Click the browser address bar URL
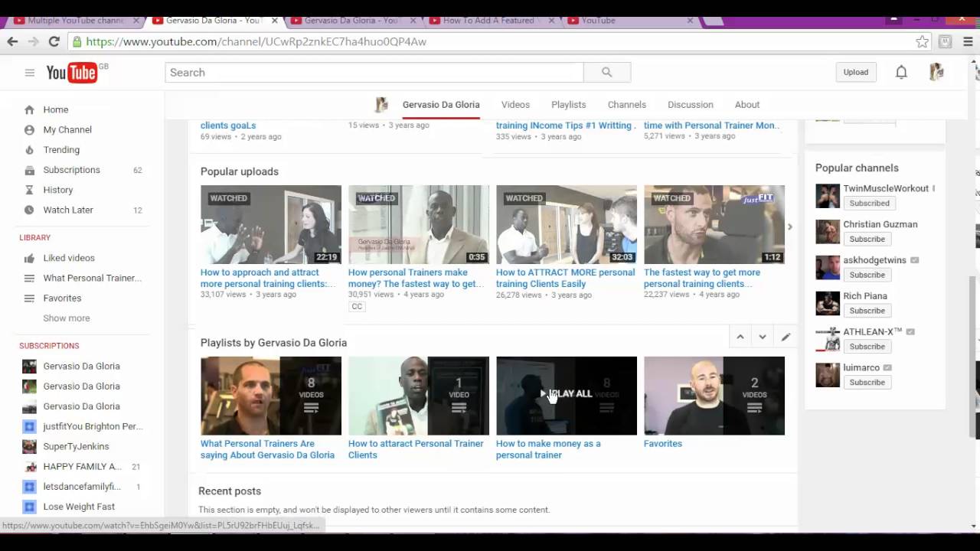The width and height of the screenshot is (980, 551). tap(256, 42)
